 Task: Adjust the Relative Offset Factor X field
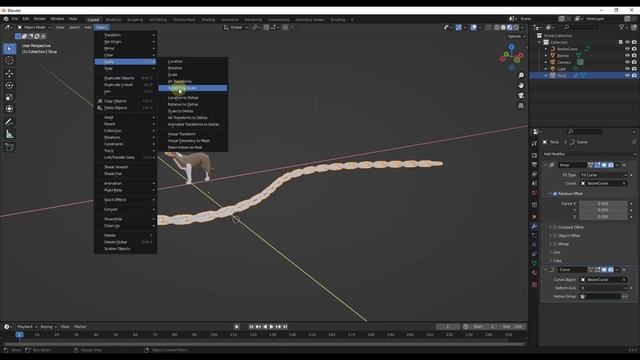pos(603,203)
